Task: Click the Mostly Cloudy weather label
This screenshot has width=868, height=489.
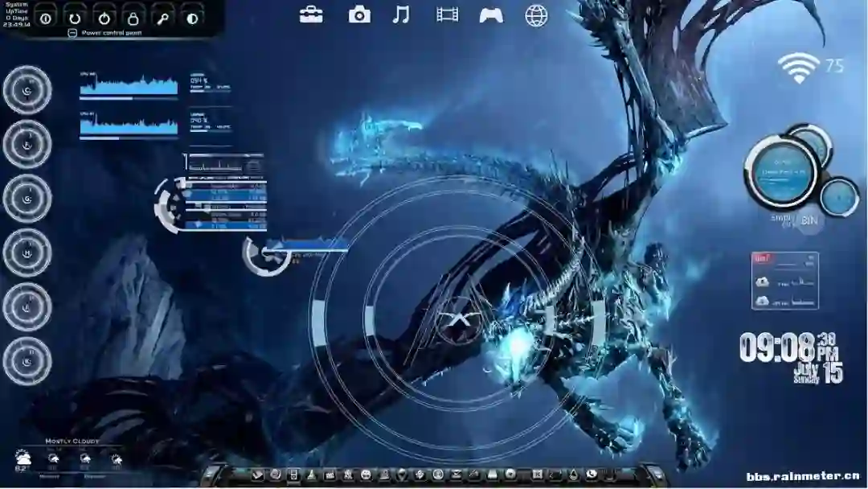Action: pyautogui.click(x=72, y=442)
